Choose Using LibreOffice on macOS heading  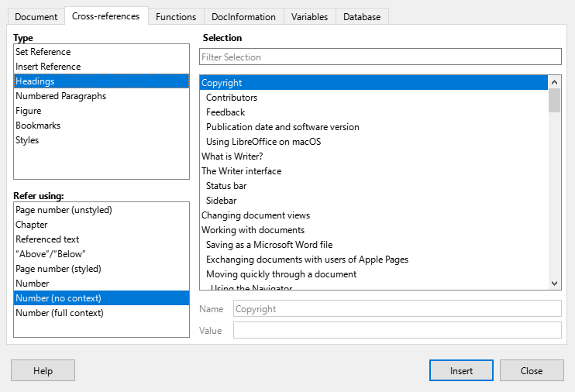coord(374,142)
